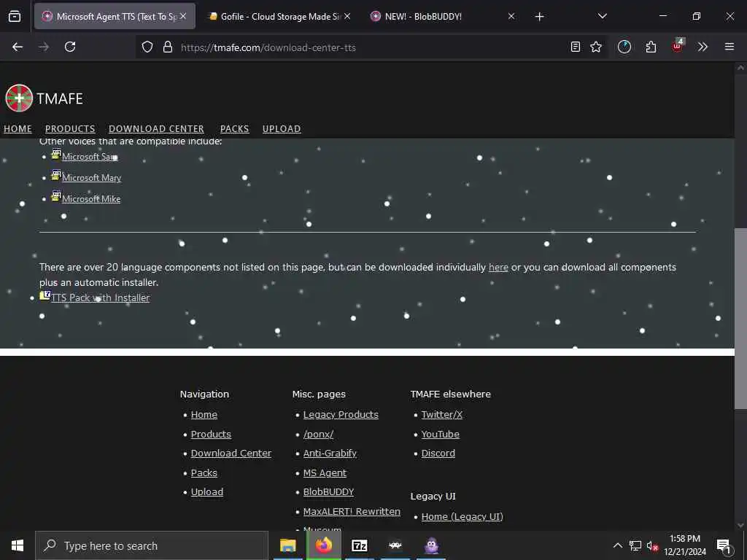Click the icon beside Microsoft Mary

coord(56,175)
